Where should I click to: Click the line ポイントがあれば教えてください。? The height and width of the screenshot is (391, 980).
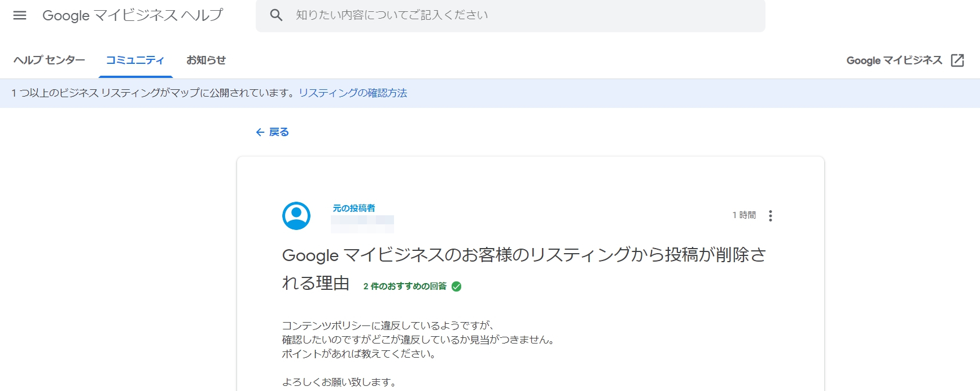tap(359, 354)
